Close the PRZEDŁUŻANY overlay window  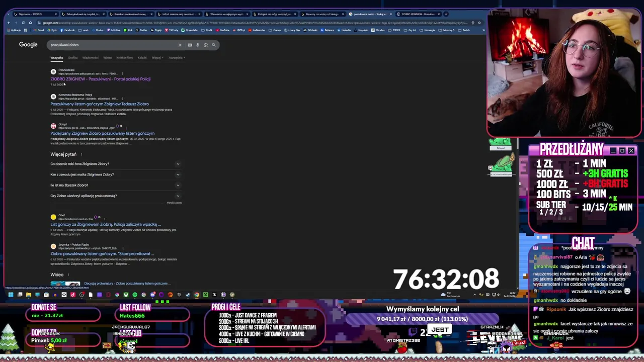(x=631, y=150)
